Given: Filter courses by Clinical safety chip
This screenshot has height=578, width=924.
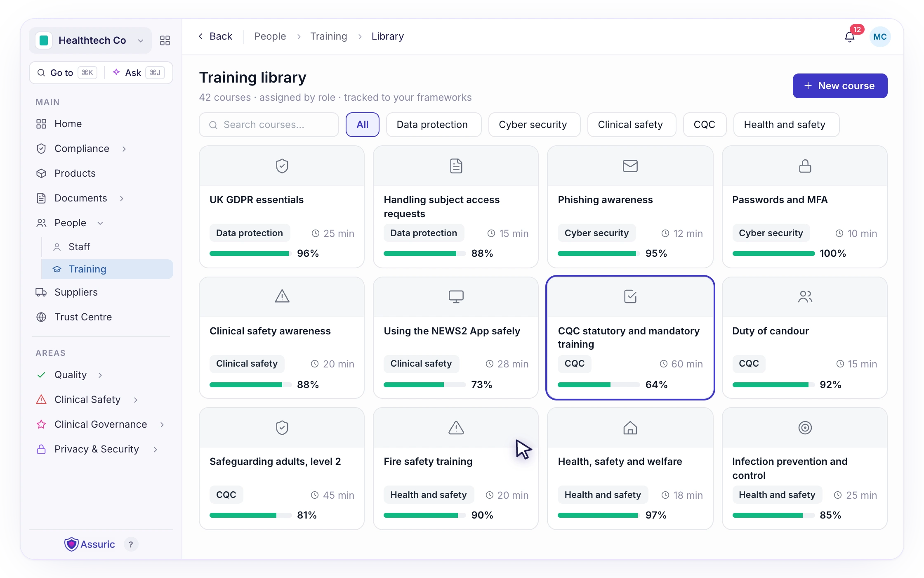Looking at the screenshot, I should pos(631,125).
